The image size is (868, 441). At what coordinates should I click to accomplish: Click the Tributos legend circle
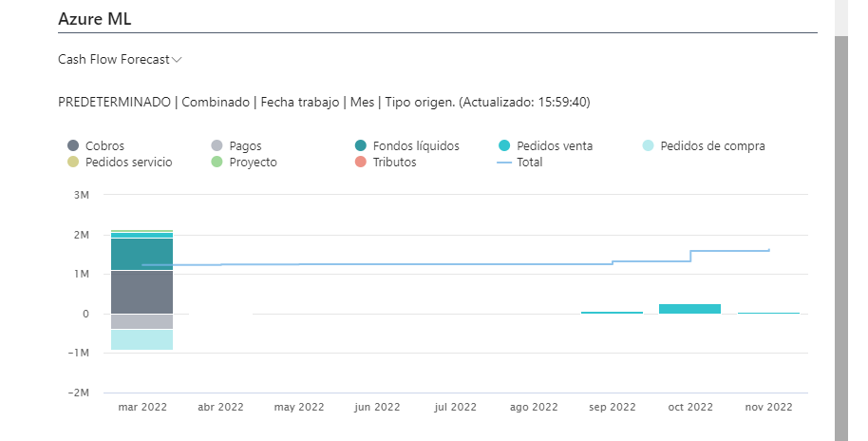click(361, 163)
